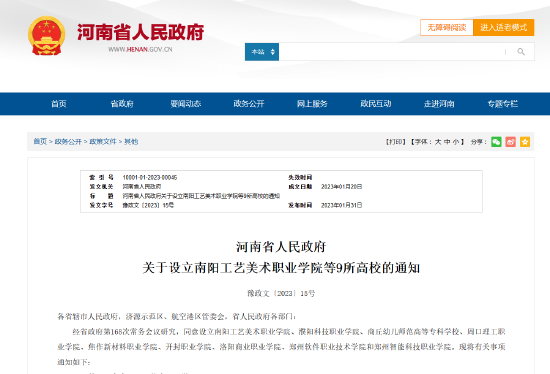Screen dimensions: 550x374
Task: Click the 进入适老模式 button
Action: click(x=503, y=27)
